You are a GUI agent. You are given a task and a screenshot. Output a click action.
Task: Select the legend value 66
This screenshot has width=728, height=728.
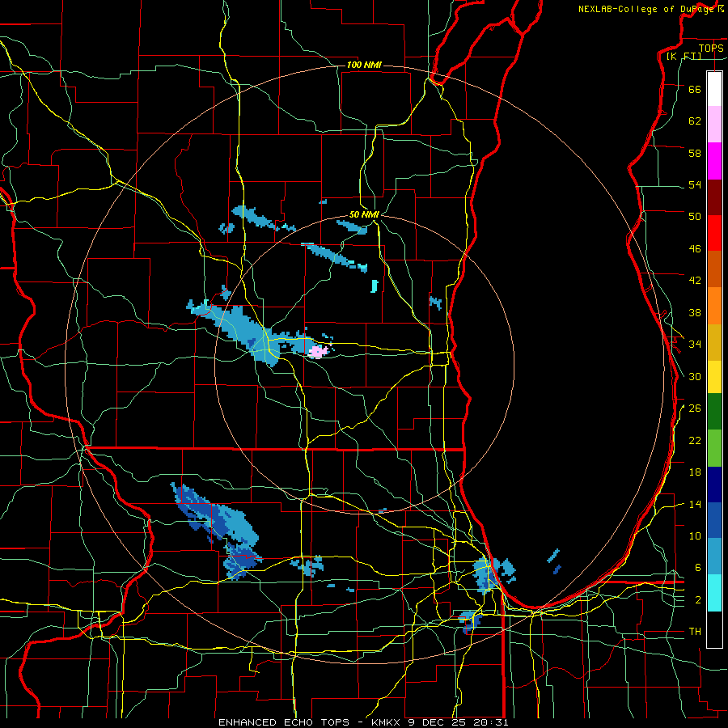tap(695, 89)
